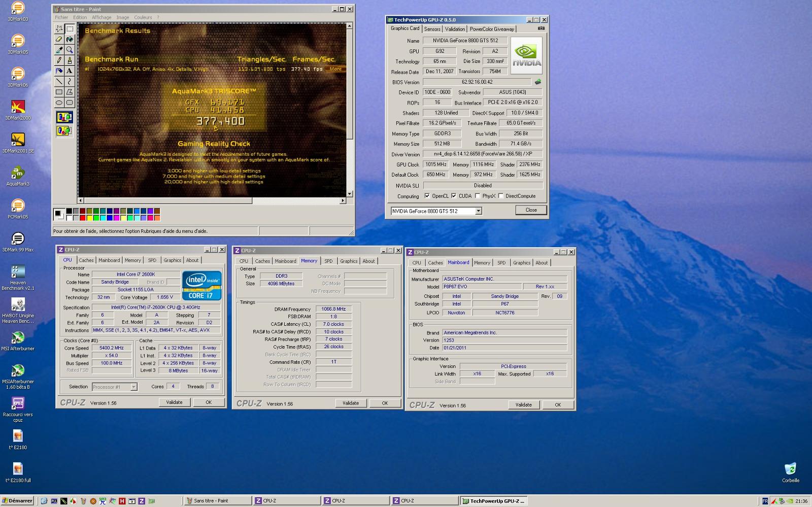Image resolution: width=812 pixels, height=507 pixels.
Task: Open the Graphics tab in CPU-Z Mainboard window
Action: (x=521, y=263)
